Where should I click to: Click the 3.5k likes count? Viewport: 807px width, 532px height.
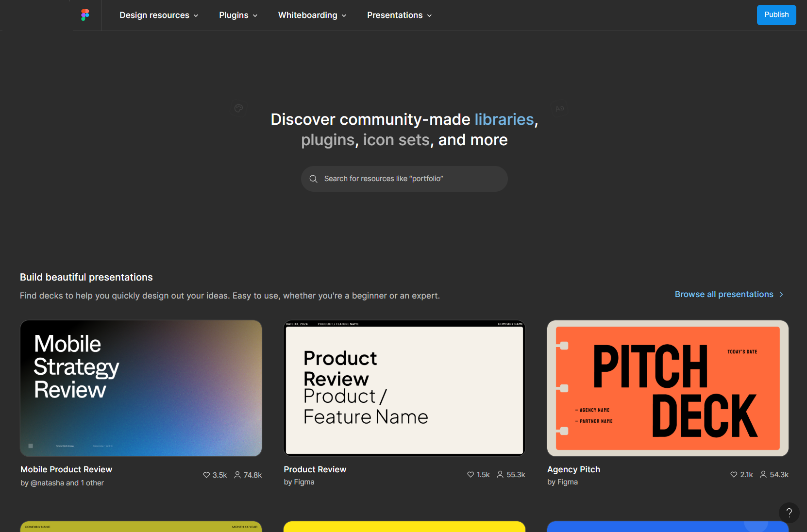pos(219,475)
